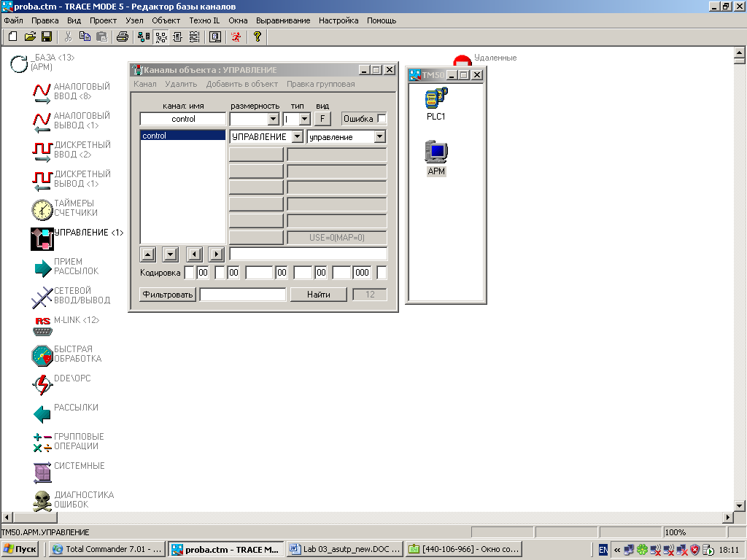Open the Канал menu in channels dialog
Screen dimensions: 747x560
(x=145, y=84)
